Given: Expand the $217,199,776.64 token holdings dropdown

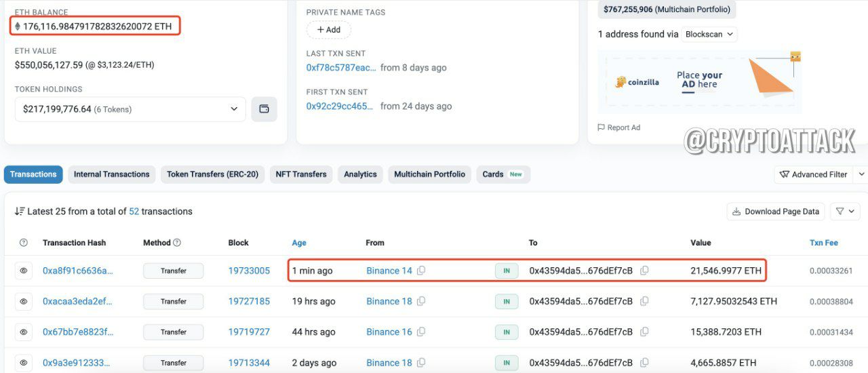Looking at the screenshot, I should 130,109.
